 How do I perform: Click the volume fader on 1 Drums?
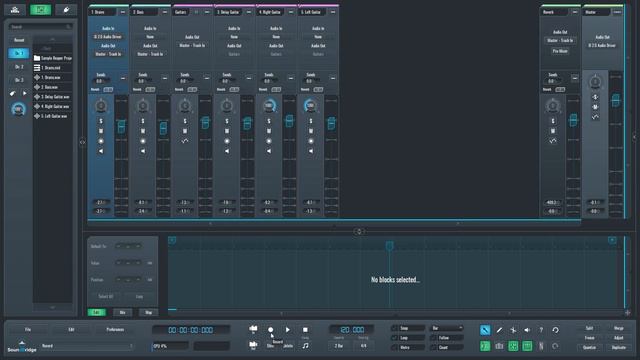(121, 127)
